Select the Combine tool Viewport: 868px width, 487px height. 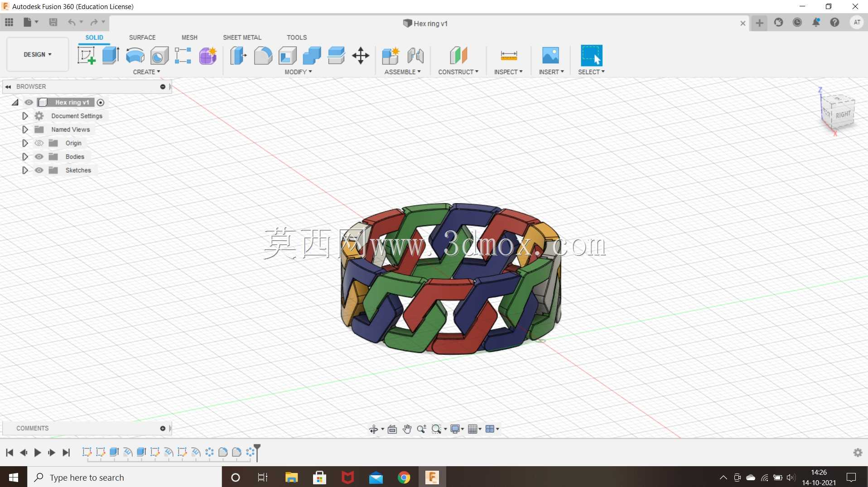[x=312, y=56]
